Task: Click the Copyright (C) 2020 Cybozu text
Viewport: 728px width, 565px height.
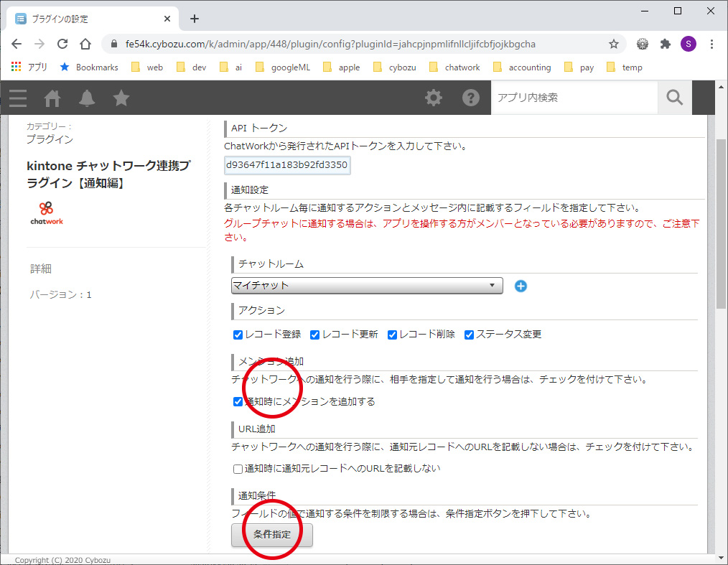Action: (x=62, y=560)
